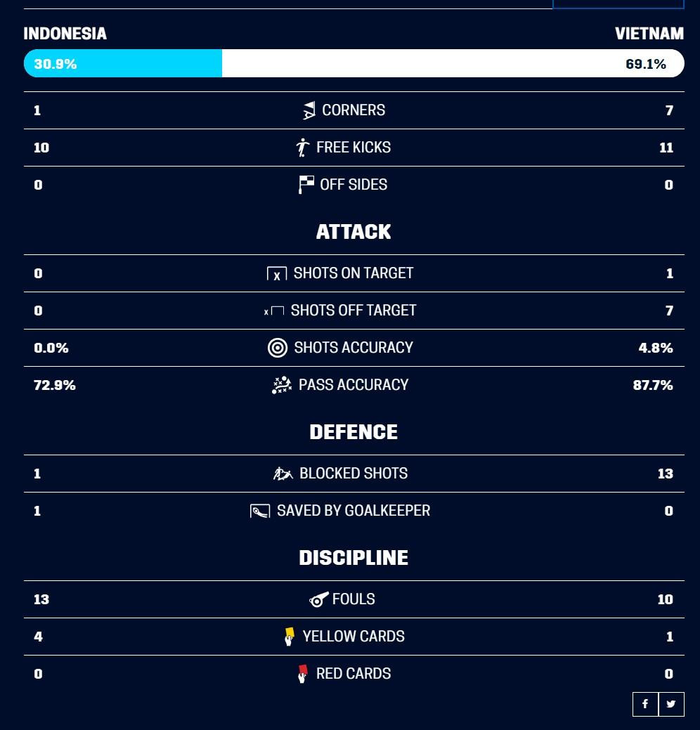Screen dimensions: 700x730
Task: Click the shots accuracy bullseye icon
Action: [x=278, y=348]
